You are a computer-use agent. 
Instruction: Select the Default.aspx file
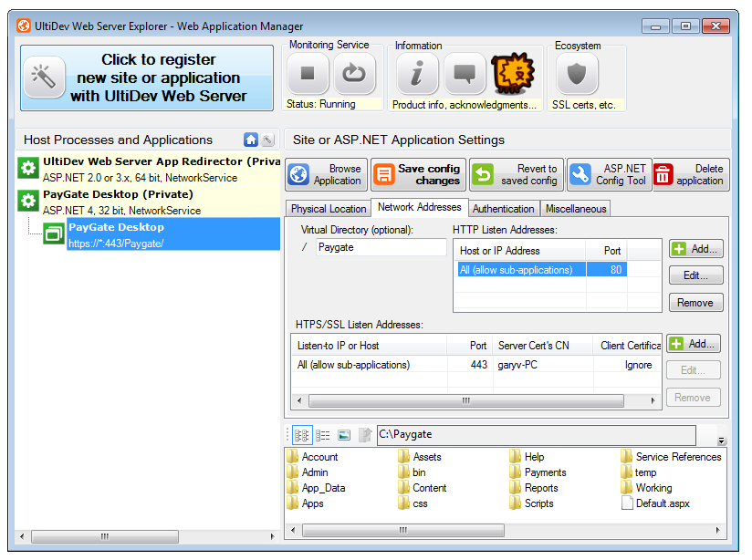tap(655, 503)
